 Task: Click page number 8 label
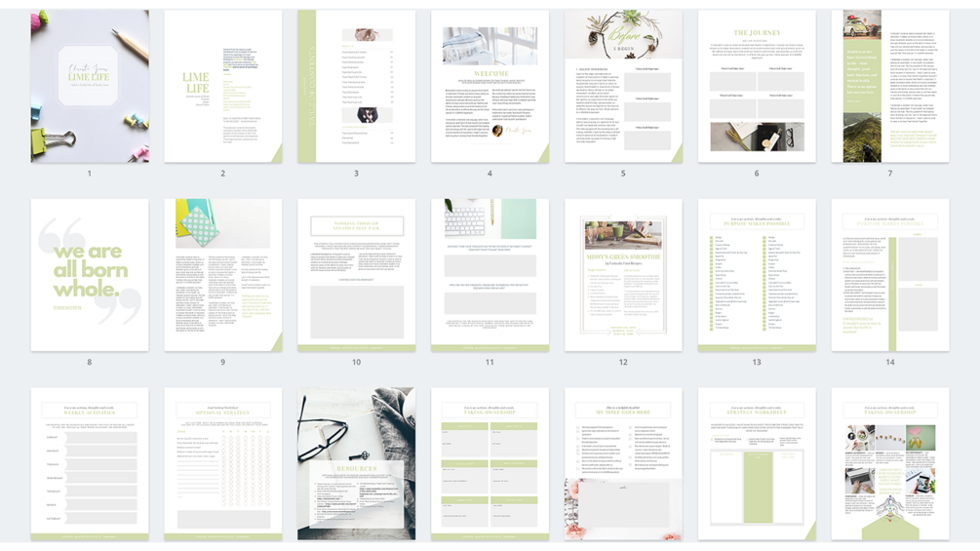click(x=90, y=362)
